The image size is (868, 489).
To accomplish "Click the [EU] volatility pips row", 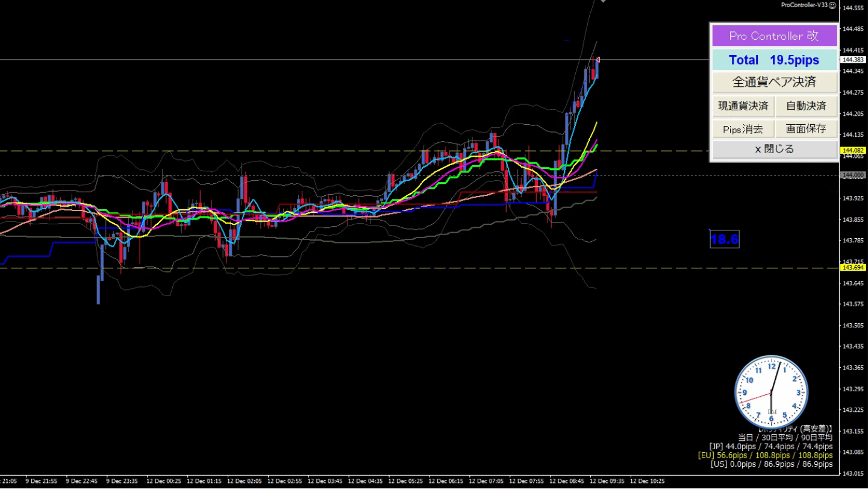I will point(765,455).
